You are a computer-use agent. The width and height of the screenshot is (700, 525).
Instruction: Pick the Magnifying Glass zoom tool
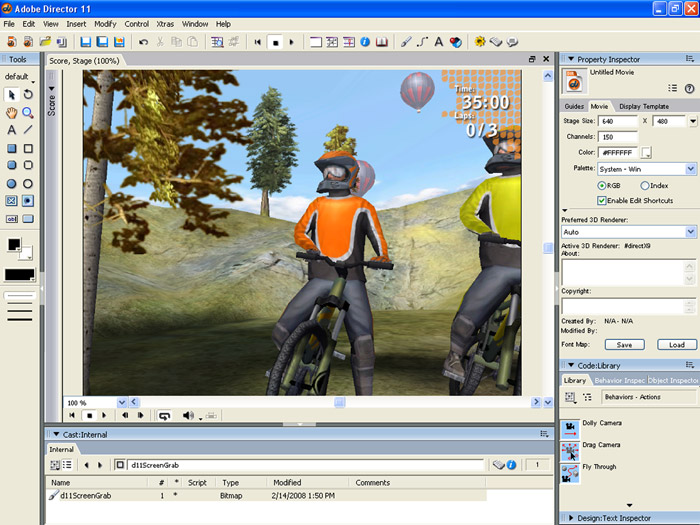coord(28,112)
